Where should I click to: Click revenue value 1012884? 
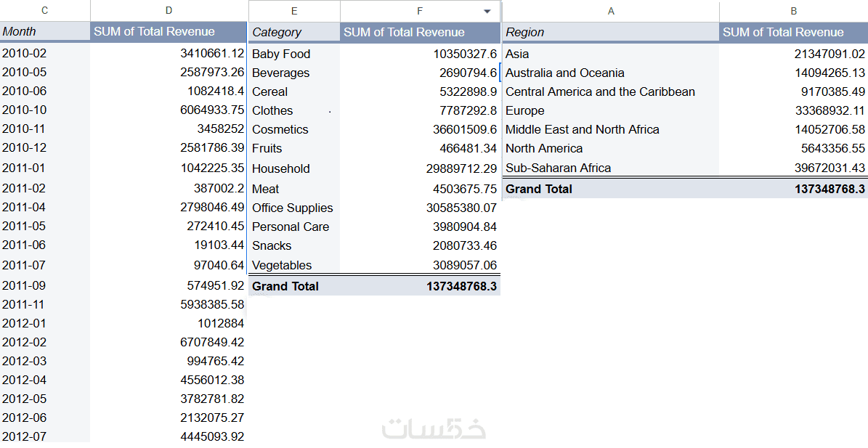point(220,324)
